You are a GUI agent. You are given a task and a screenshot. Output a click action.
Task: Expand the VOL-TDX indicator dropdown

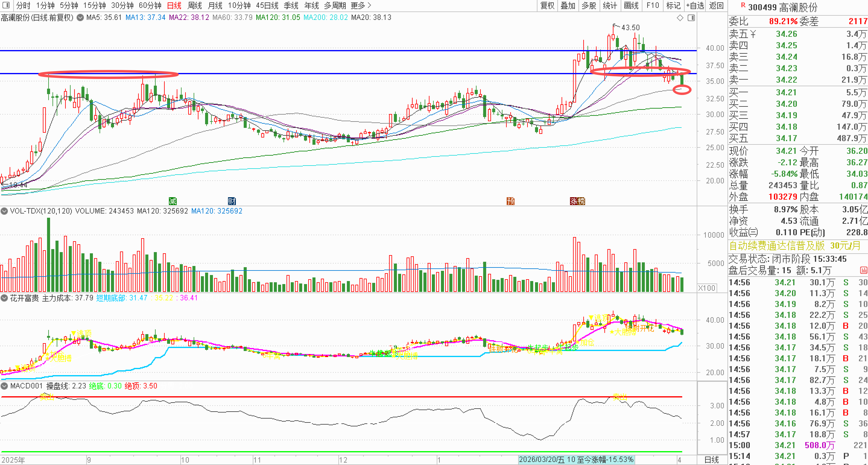click(x=5, y=211)
